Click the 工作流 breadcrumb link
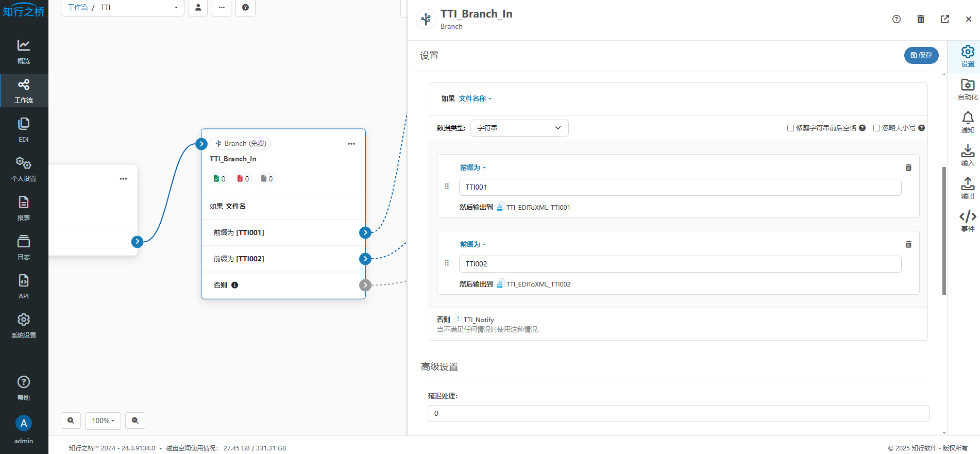This screenshot has width=980, height=454. pyautogui.click(x=77, y=7)
